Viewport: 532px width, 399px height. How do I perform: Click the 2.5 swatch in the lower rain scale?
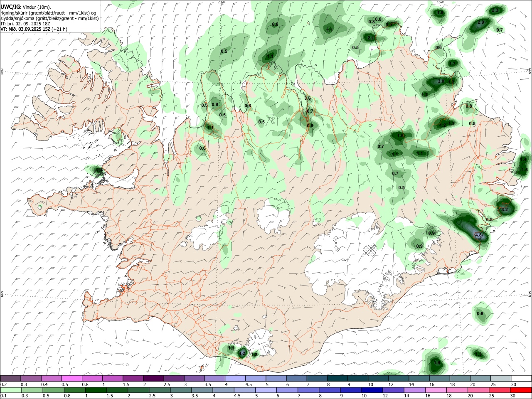tap(160, 390)
